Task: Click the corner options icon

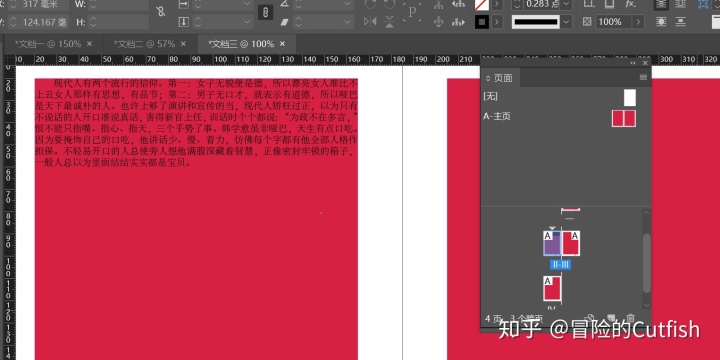Action: [588, 4]
